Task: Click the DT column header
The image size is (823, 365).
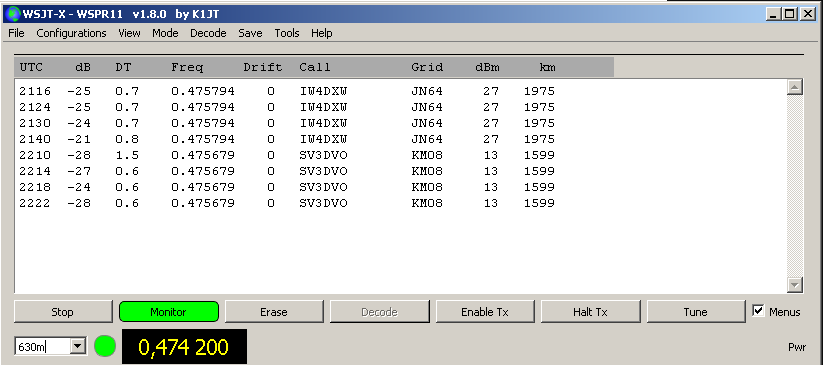Action: click(x=123, y=67)
